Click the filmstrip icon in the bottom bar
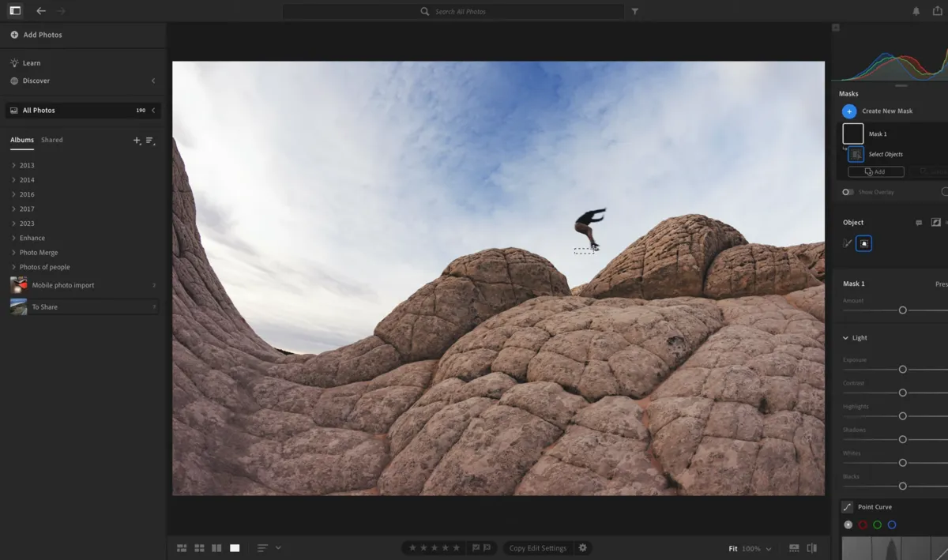 [x=792, y=547]
